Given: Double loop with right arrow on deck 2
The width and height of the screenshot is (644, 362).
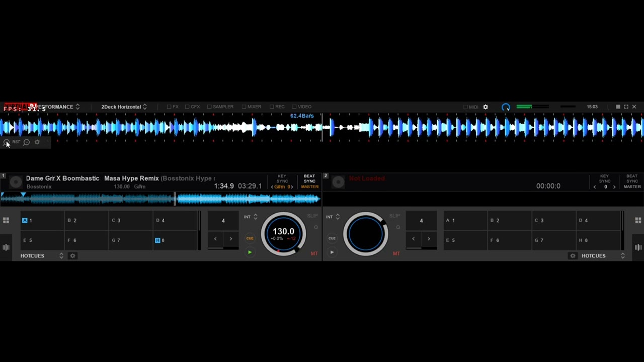Looking at the screenshot, I should coord(429,239).
